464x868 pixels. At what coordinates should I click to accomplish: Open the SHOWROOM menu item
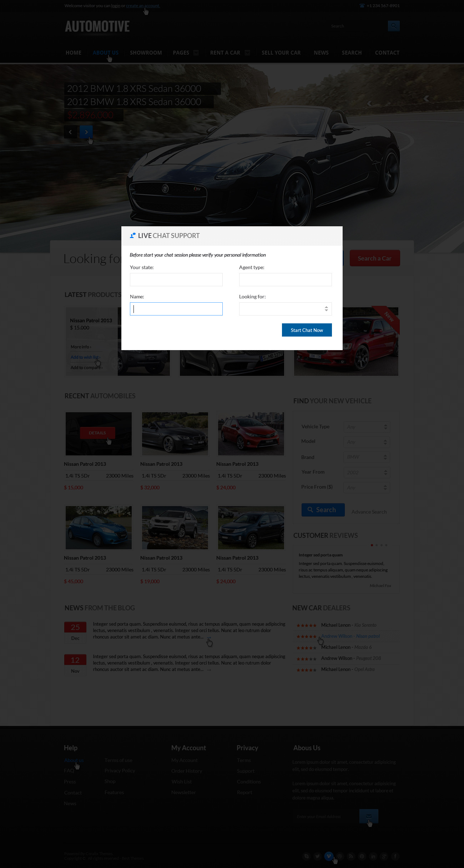[x=146, y=53]
